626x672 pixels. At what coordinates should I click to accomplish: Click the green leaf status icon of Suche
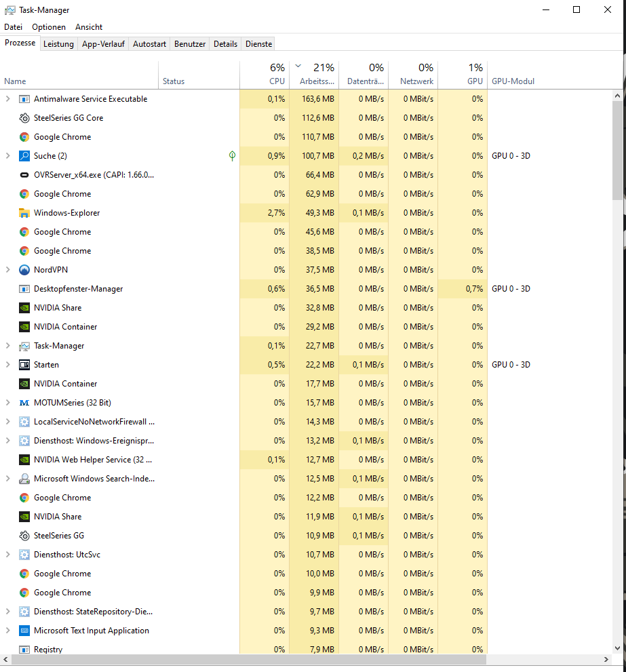[232, 156]
